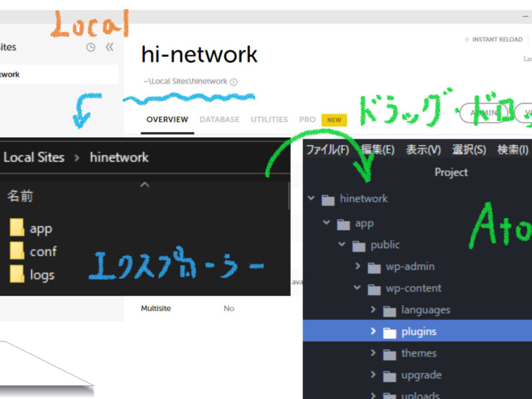Screen dimensions: 532x399
Task: Open the 編集(E) menu in Atom
Action: 377,150
